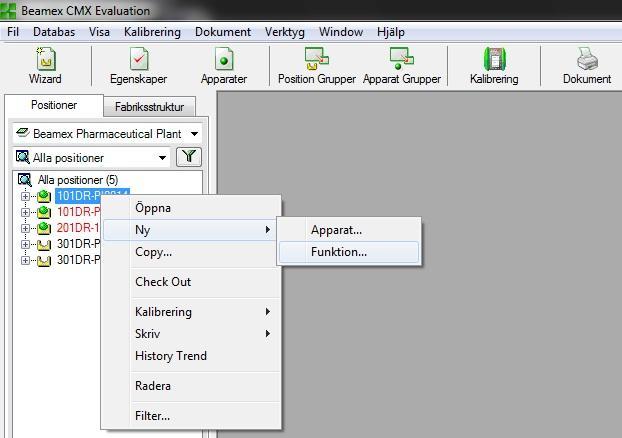Click the green icon of second 101DR row
Image resolution: width=622 pixels, height=438 pixels.
pos(44,212)
